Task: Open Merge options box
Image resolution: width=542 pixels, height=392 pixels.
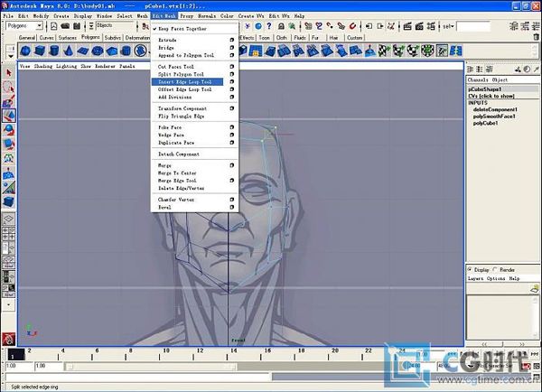Action: 232,165
